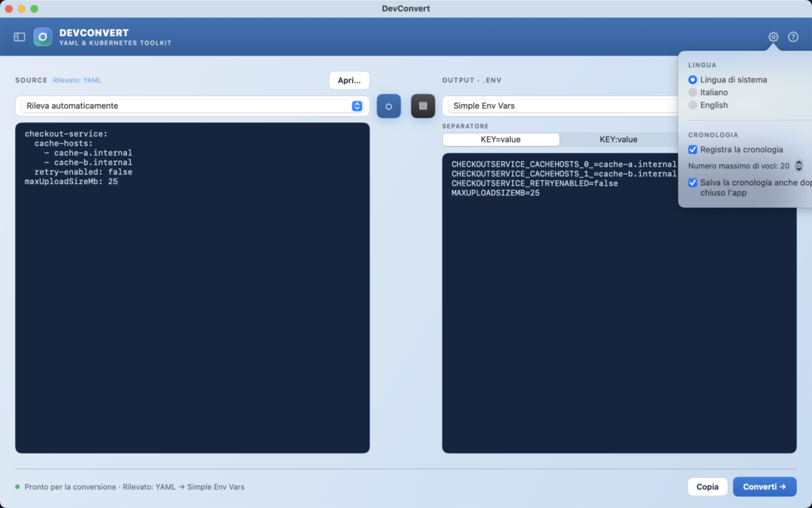Open settings gear icon
The width and height of the screenshot is (812, 508).
pyautogui.click(x=773, y=37)
